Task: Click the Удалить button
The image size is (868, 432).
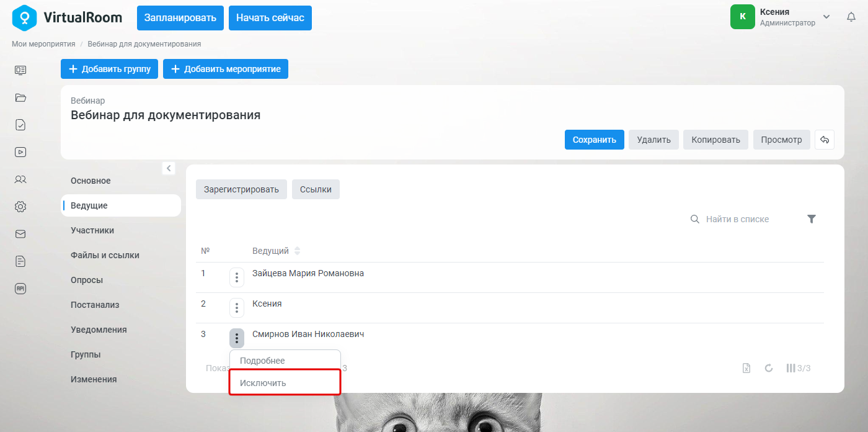Action: (x=654, y=140)
